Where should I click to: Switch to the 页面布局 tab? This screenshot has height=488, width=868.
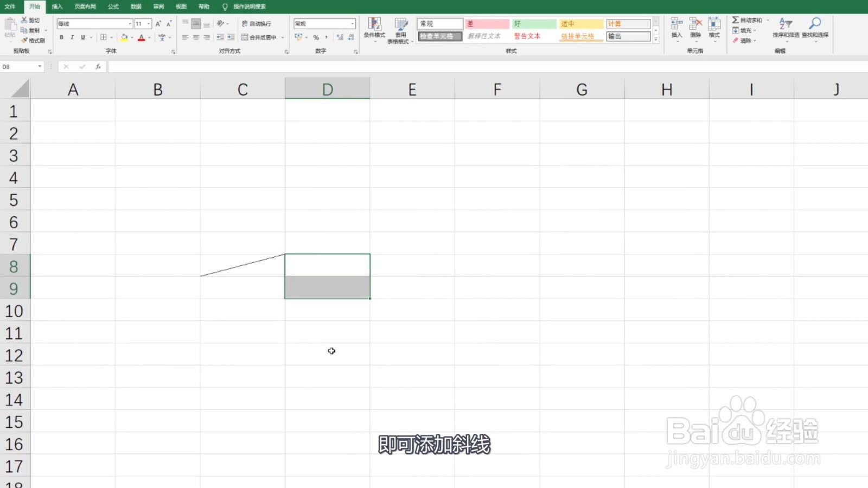point(85,7)
